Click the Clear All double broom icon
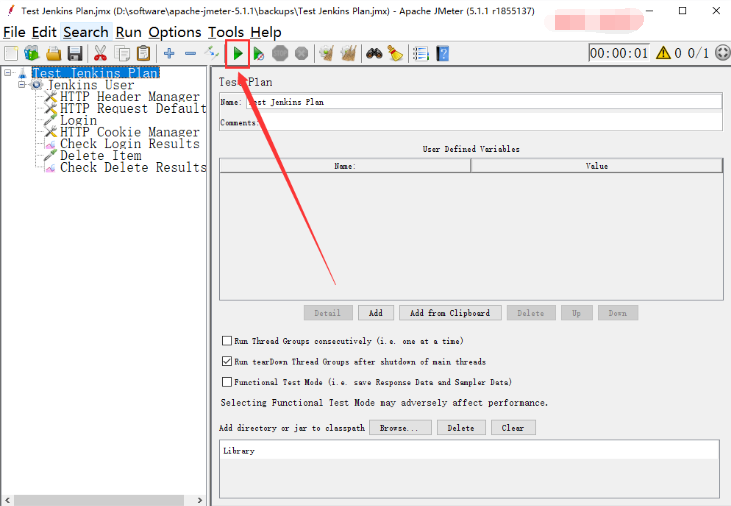Screen dimensions: 731x506 click(348, 54)
